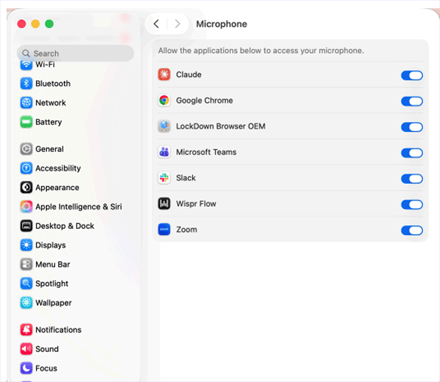This screenshot has height=382, width=440.
Task: Select Battery in the sidebar list
Action: [49, 122]
